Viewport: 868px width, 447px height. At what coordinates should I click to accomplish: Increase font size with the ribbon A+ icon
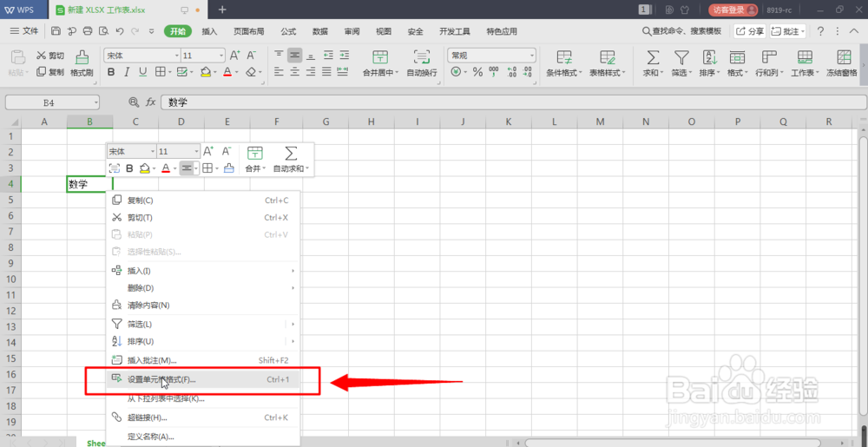(234, 56)
